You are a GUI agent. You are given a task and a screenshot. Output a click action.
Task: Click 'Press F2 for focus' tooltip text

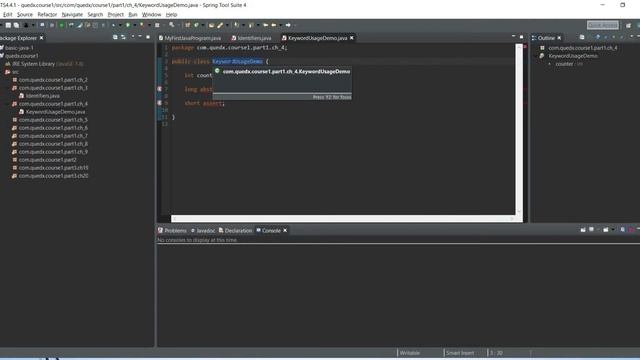coord(332,97)
